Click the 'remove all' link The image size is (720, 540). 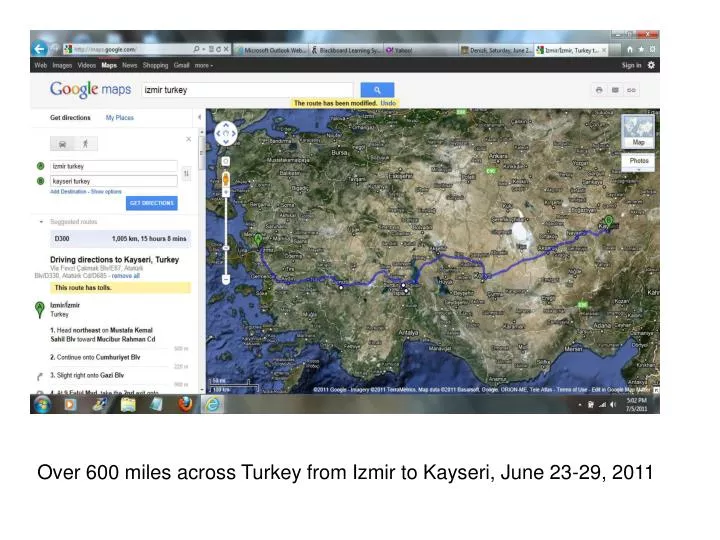(126, 276)
